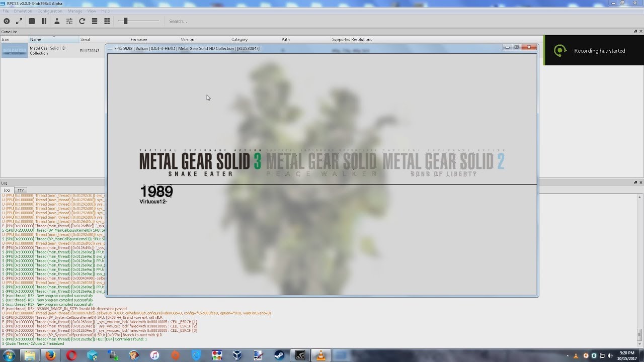Sort game list by Serial column
Image resolution: width=644 pixels, height=362 pixels.
click(x=104, y=39)
